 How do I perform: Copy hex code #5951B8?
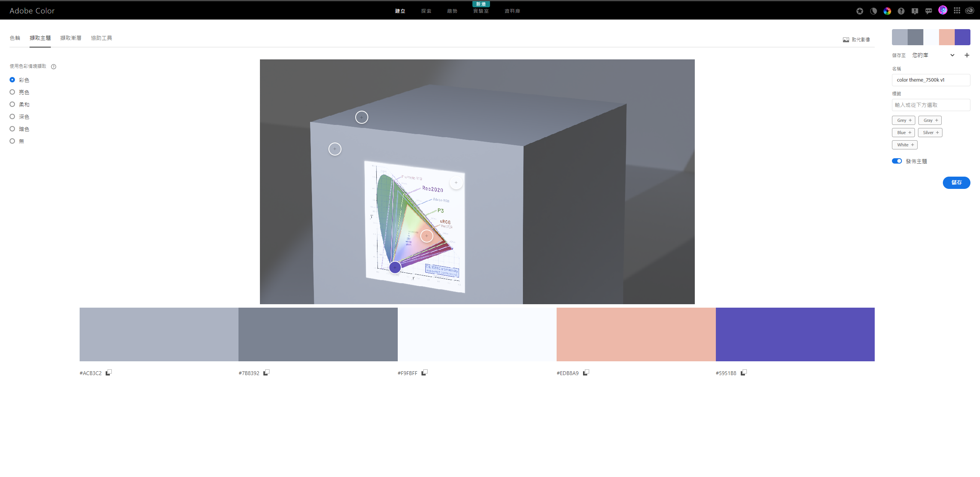(x=744, y=372)
